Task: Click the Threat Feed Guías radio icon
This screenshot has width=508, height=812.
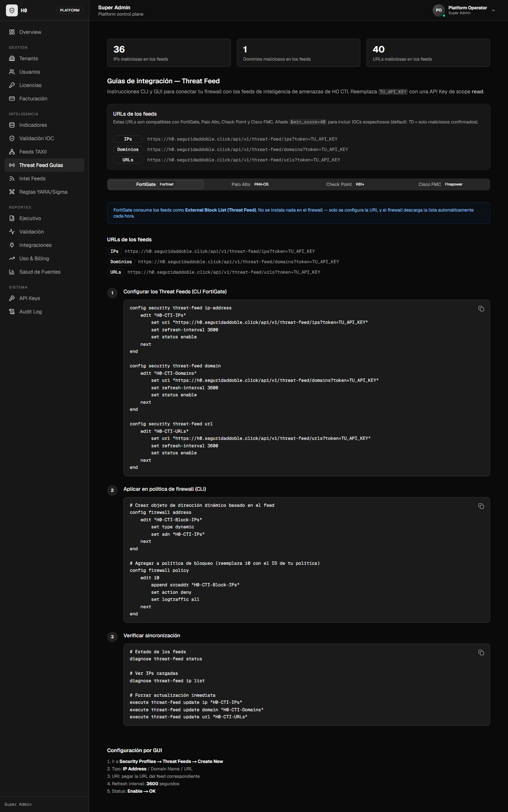Action: point(12,165)
